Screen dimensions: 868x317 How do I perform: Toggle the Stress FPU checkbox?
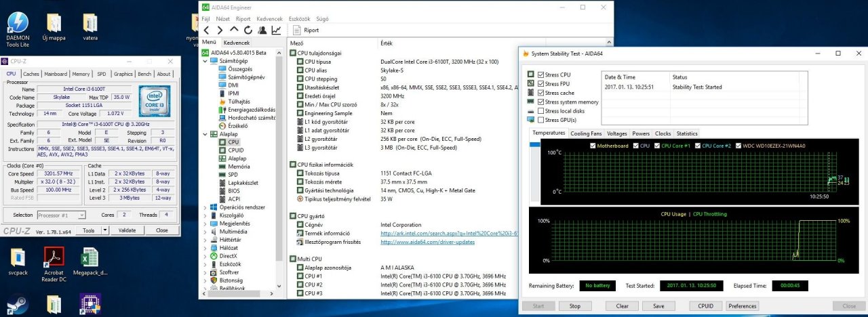pos(541,83)
